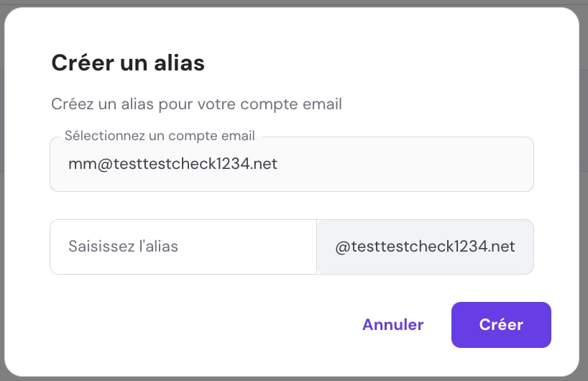Open the Sélectionnez un compte email dropdown
Screen dimensions: 588x381
coord(291,165)
